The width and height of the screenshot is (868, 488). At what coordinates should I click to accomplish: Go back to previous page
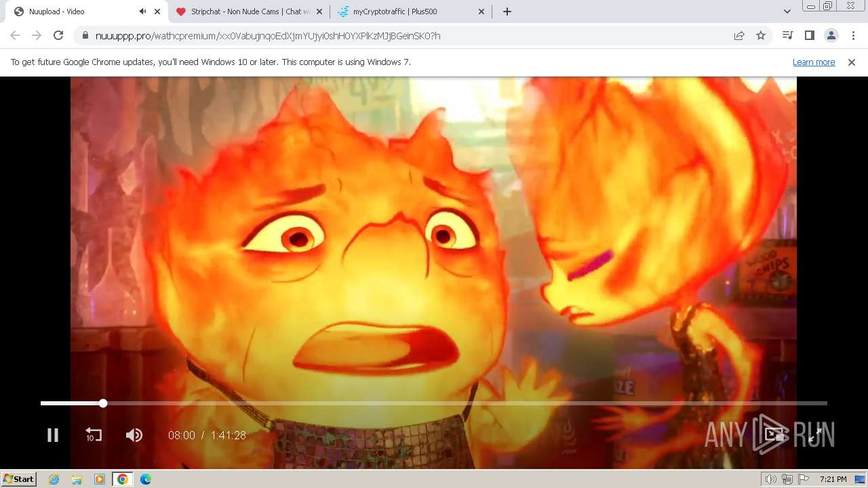point(15,35)
